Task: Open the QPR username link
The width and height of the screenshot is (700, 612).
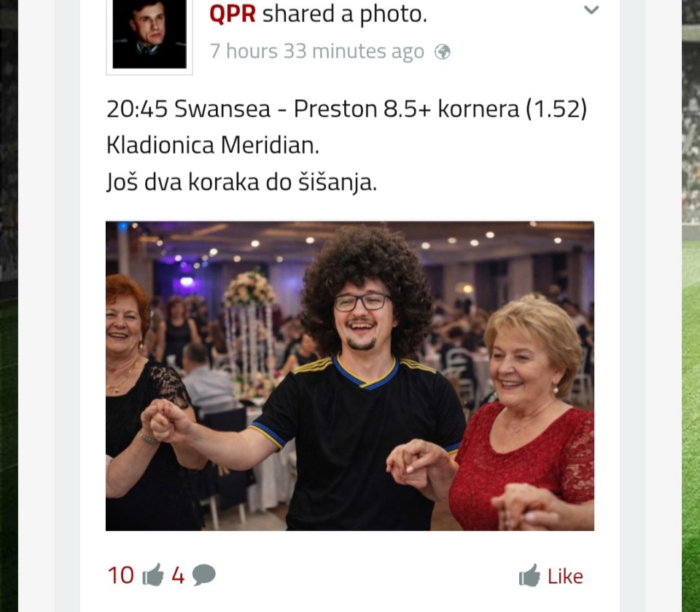Action: [x=232, y=15]
